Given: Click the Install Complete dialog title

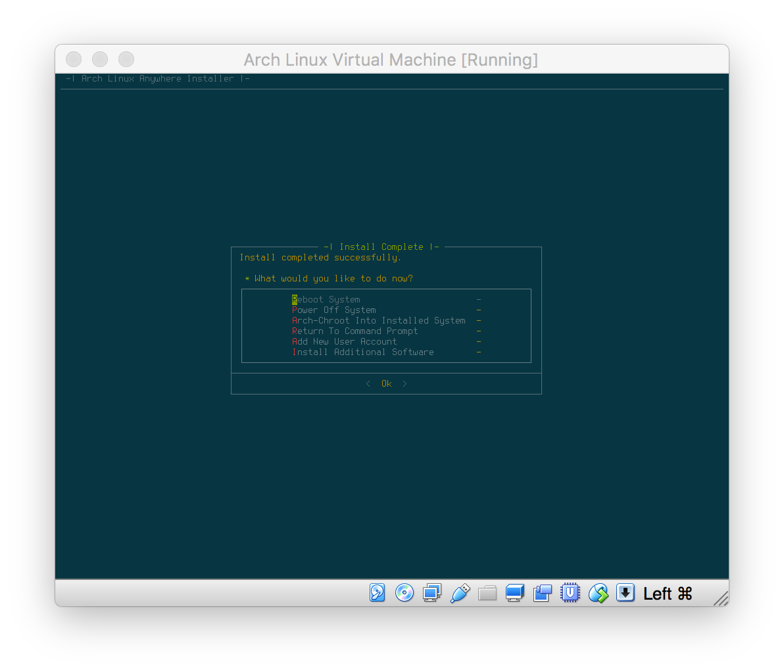Looking at the screenshot, I should click(381, 247).
